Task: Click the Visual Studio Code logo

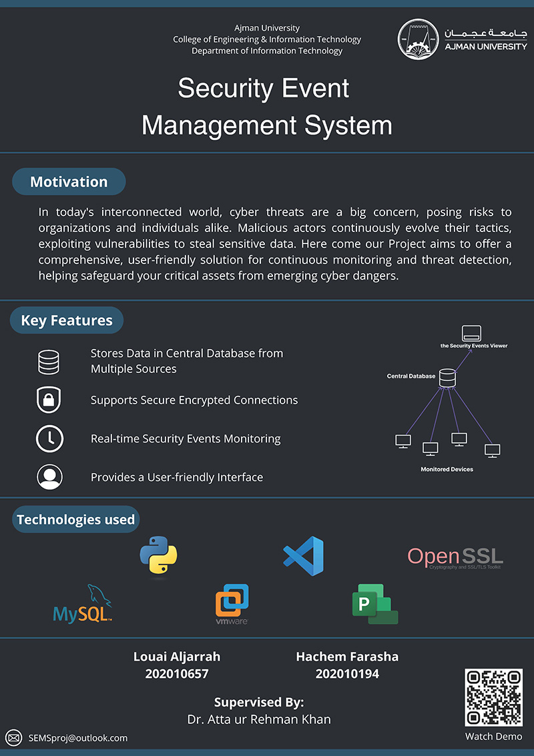Action: (303, 556)
